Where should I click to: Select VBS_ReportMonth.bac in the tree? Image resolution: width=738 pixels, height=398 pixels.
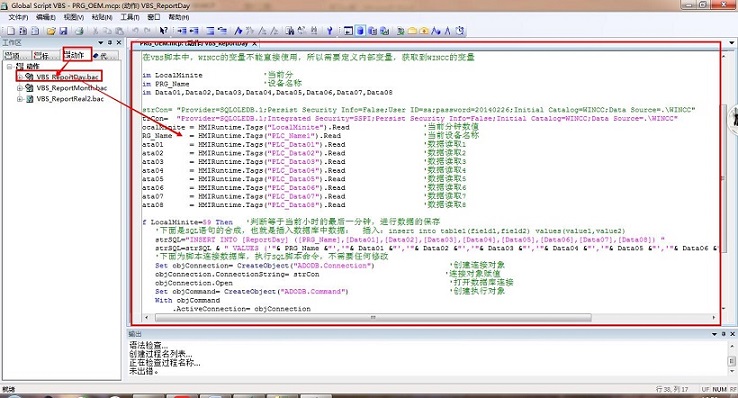click(72, 88)
